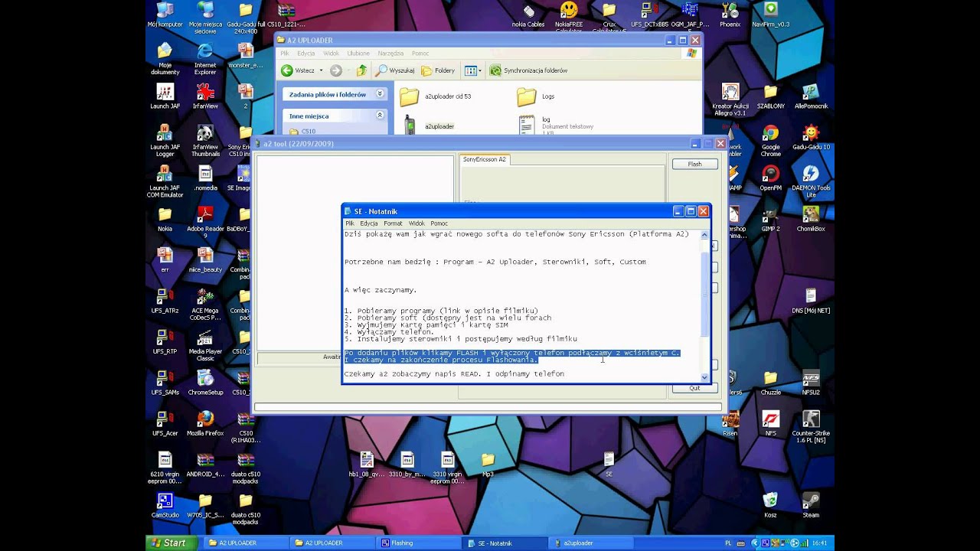Select the Launch JAF desktop shortcut
This screenshot has width=980, height=551.
pyautogui.click(x=165, y=96)
